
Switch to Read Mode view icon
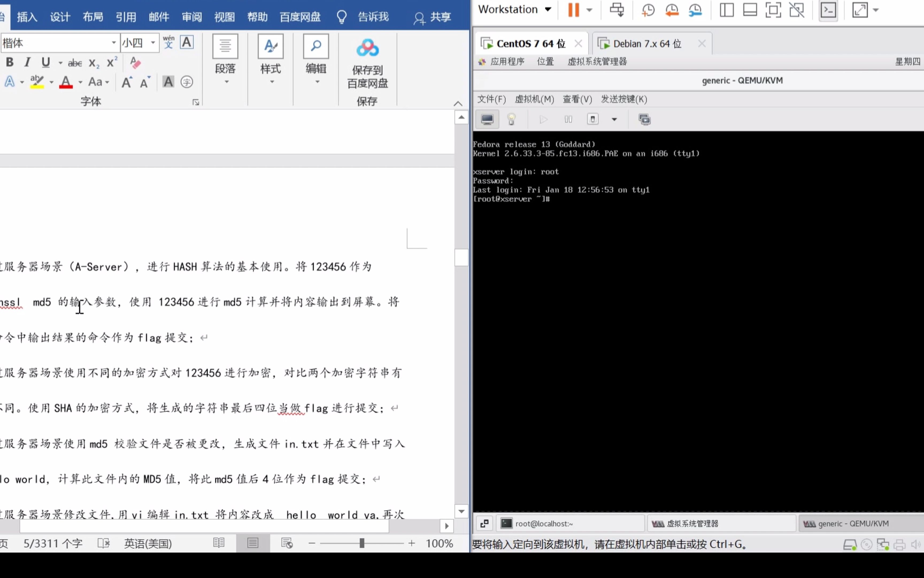(219, 543)
